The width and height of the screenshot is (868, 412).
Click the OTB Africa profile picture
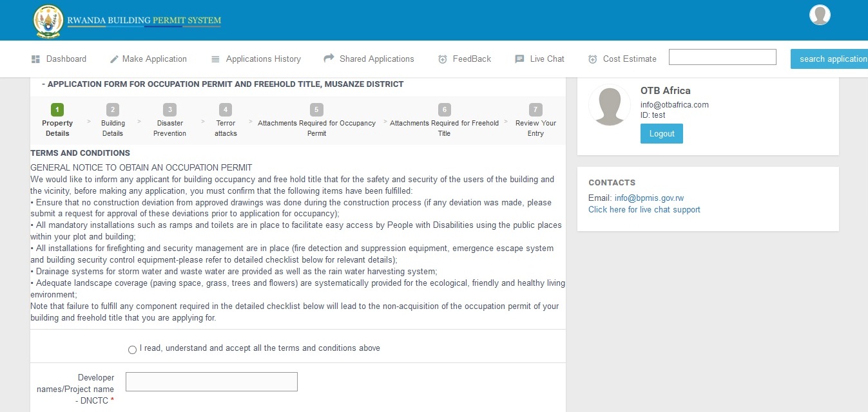tap(610, 104)
